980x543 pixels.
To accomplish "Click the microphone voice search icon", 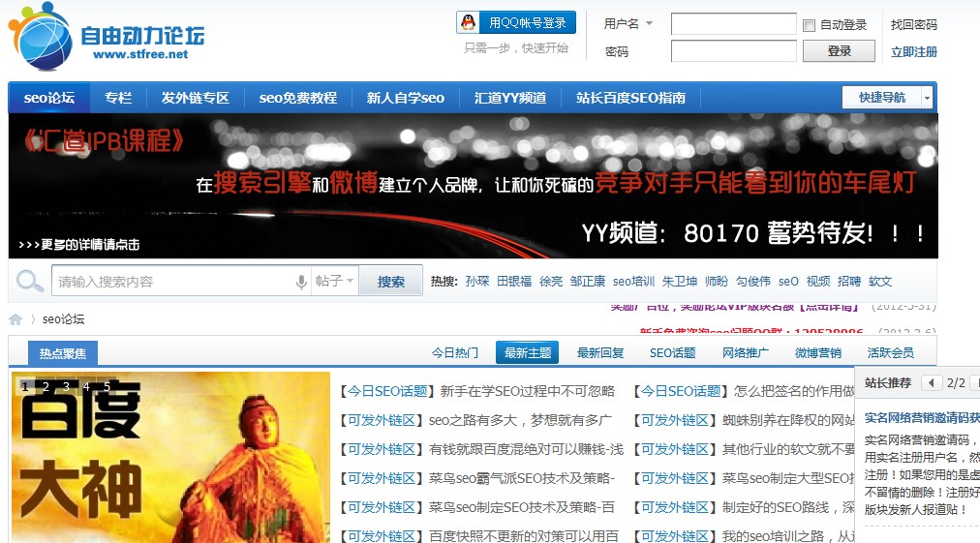I will [301, 282].
